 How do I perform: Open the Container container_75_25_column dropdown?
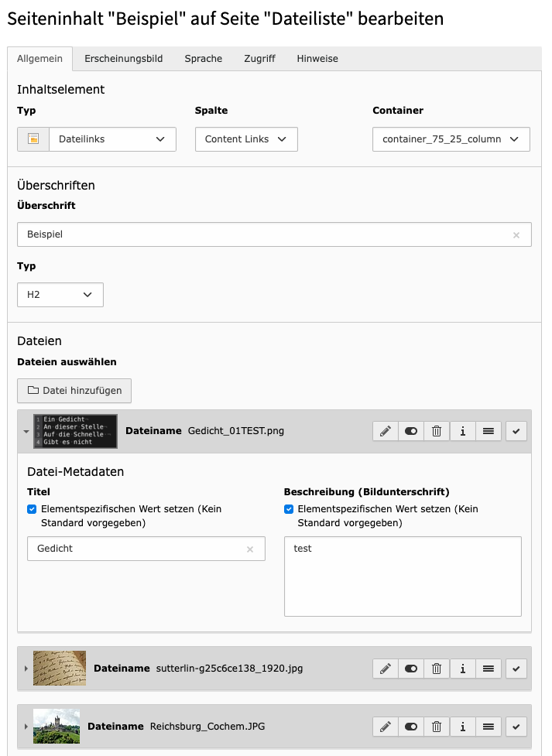tap(451, 139)
